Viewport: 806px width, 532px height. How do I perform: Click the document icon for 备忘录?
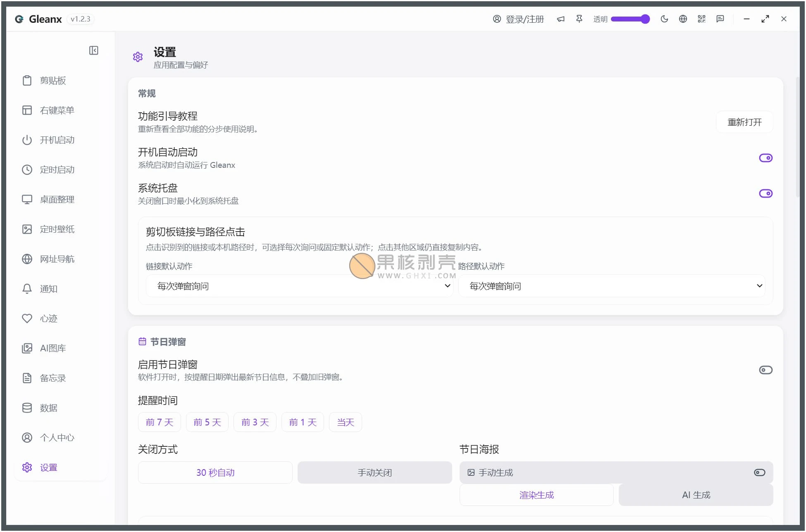point(27,378)
